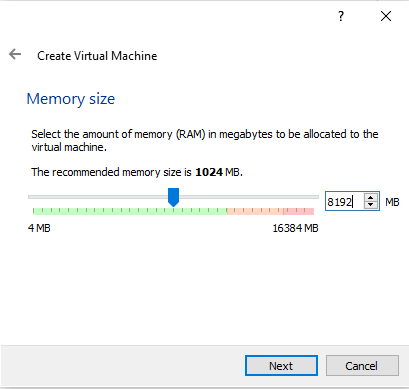The image size is (409, 389).
Task: Click the slider track left of the handle
Action: (x=98, y=197)
